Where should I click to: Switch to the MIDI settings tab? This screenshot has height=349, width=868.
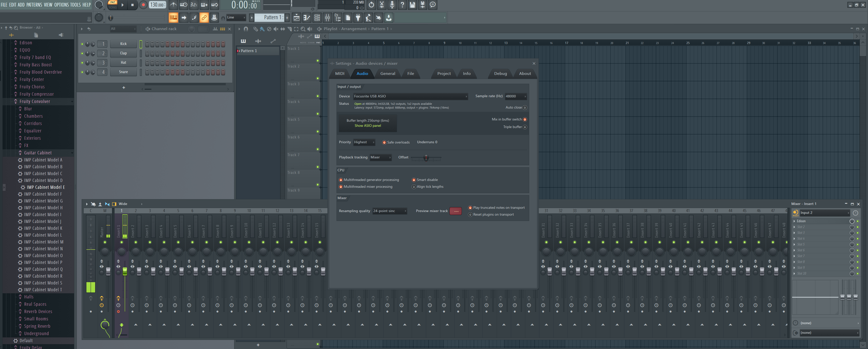(340, 73)
